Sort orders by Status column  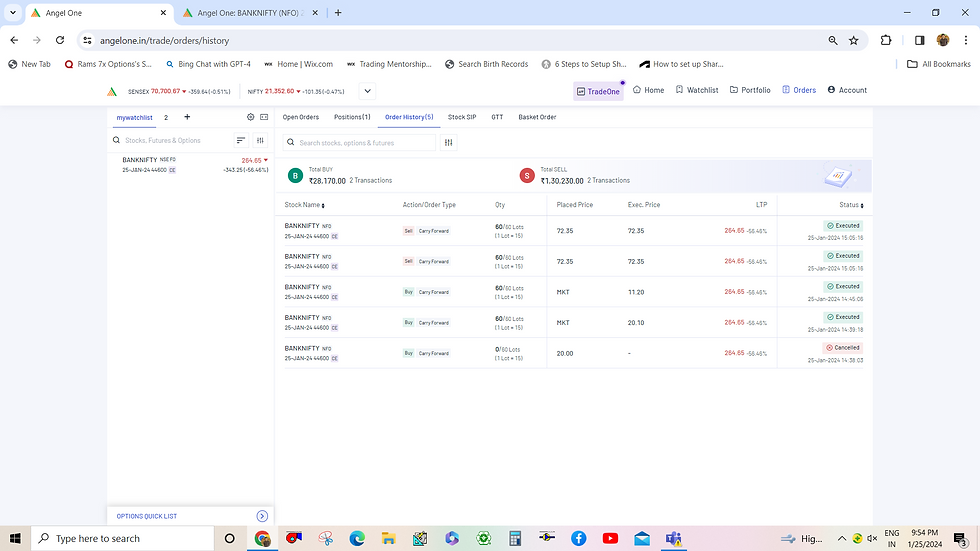point(851,205)
